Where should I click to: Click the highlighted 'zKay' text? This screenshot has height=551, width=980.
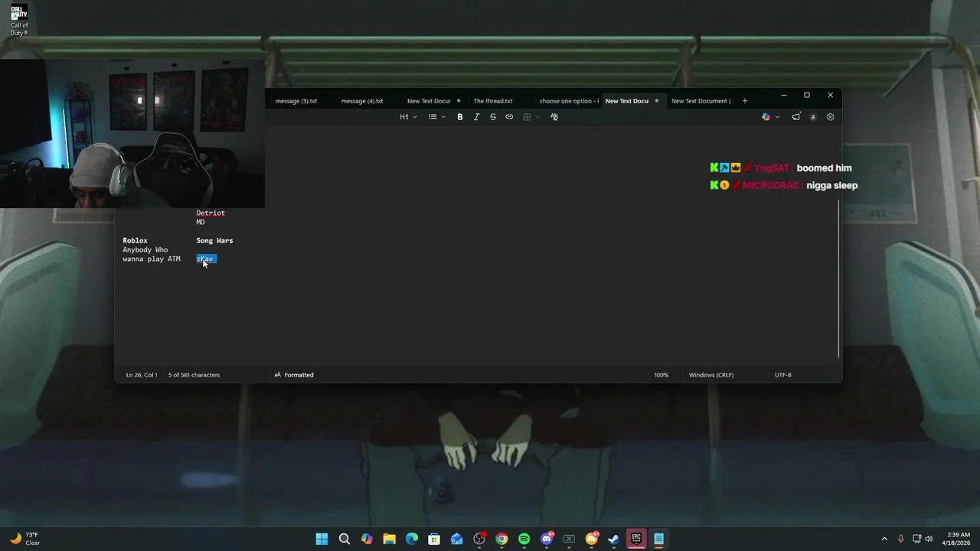(205, 259)
